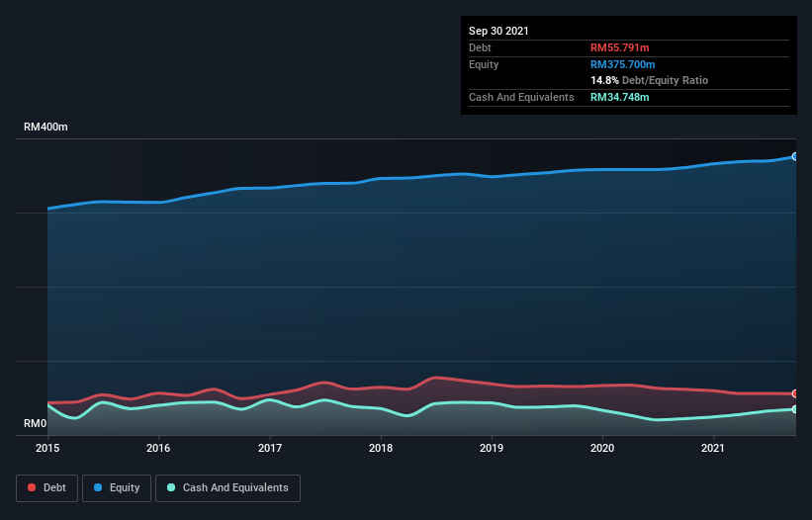Toggle Cash And Equivalents legend button
This screenshot has height=520, width=812.
(227, 488)
